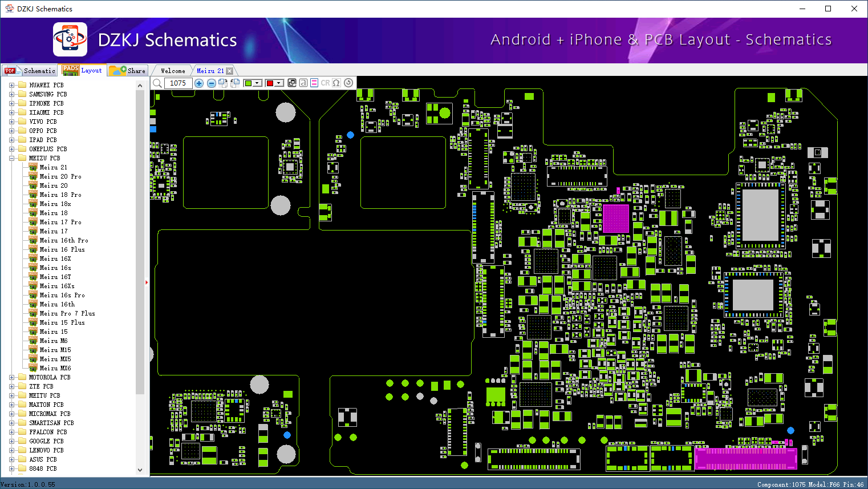Select Meizu M6 in the tree
This screenshot has height=489, width=868.
(x=54, y=341)
